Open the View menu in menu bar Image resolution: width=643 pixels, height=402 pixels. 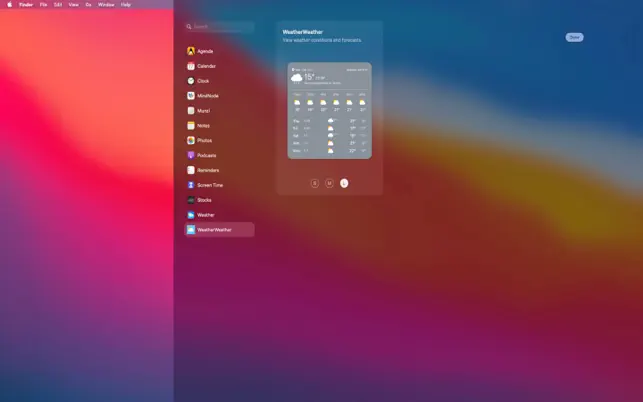pyautogui.click(x=73, y=4)
